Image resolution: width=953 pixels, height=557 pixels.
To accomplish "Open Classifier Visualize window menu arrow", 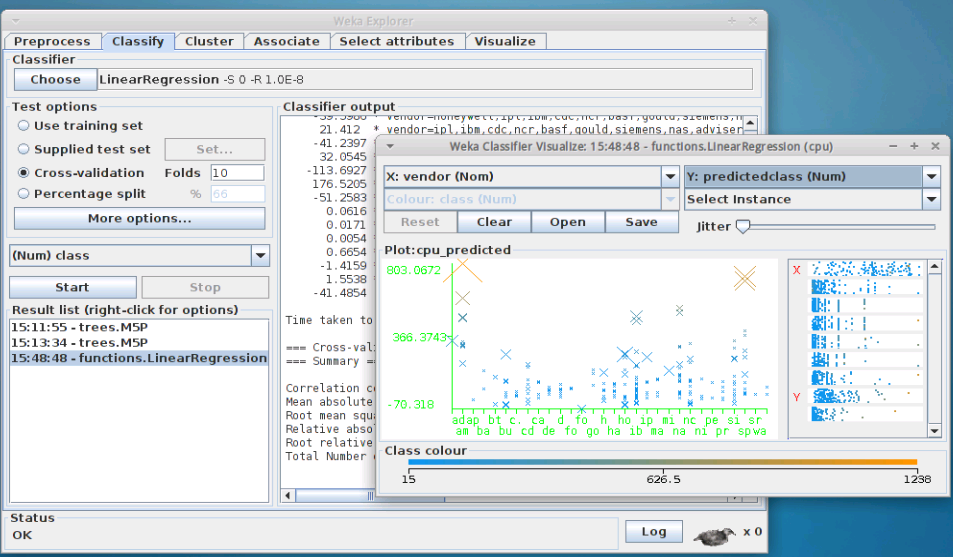I will (390, 146).
